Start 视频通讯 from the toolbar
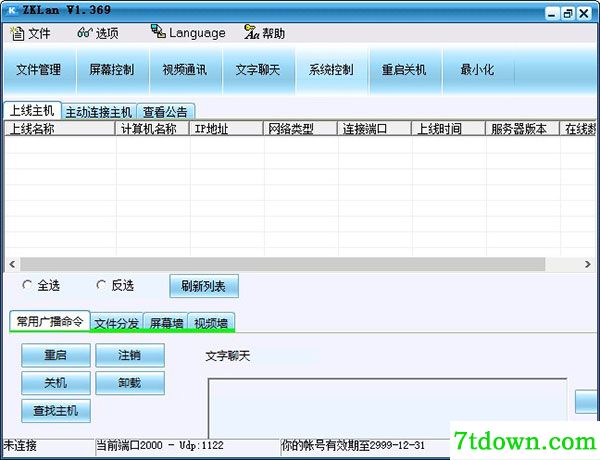 click(185, 70)
